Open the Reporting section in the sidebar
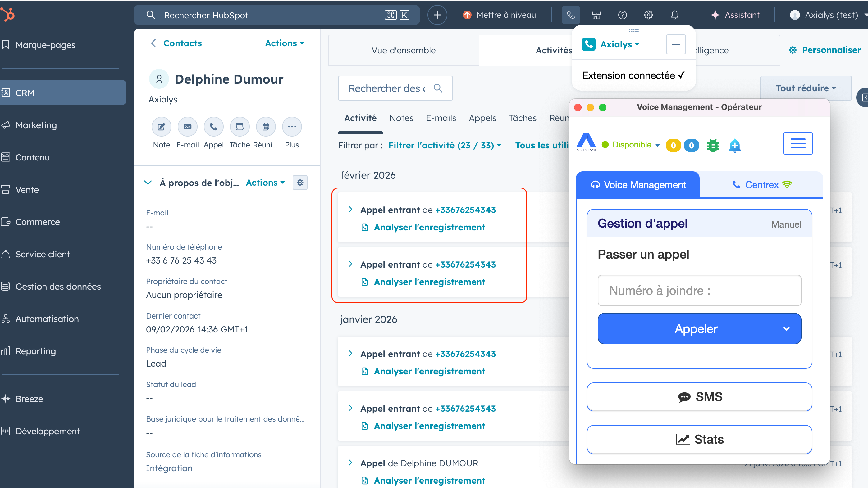This screenshot has height=488, width=868. [x=35, y=351]
